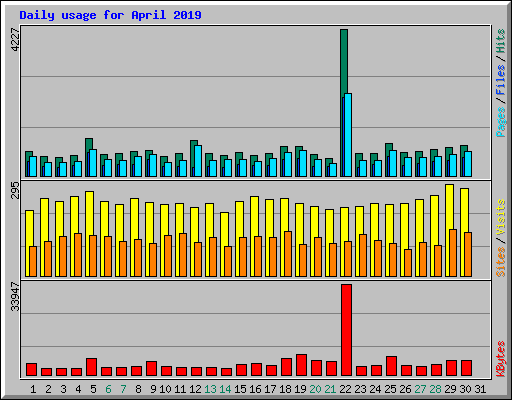The height and width of the screenshot is (400, 512).
Task: Click the day 25 axis label
Action: click(x=390, y=389)
